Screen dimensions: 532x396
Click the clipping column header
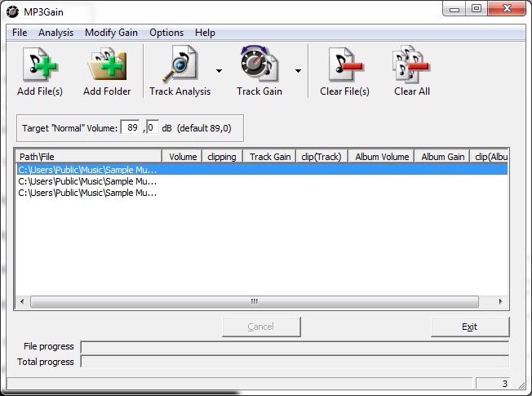222,157
